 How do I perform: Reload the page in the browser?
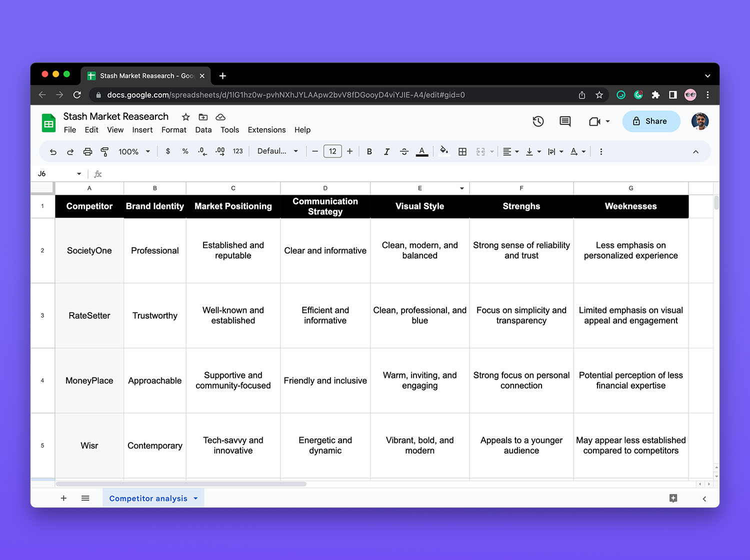[77, 94]
